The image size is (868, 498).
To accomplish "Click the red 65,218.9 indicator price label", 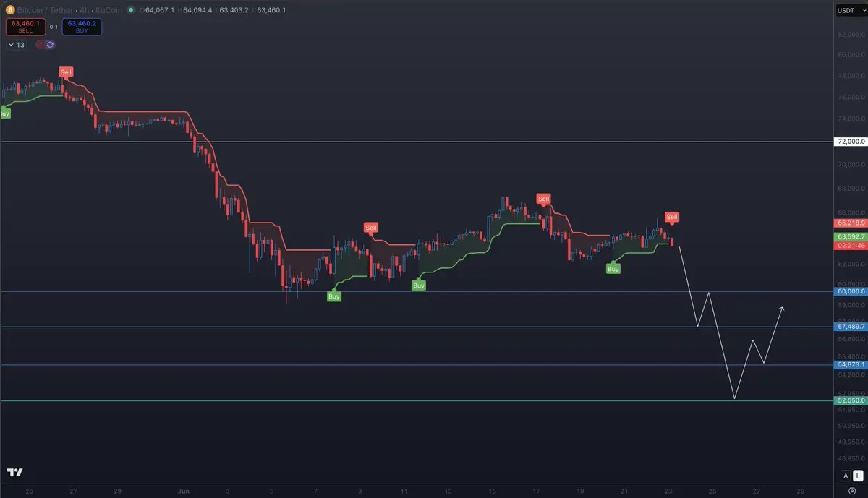I will tap(850, 223).
